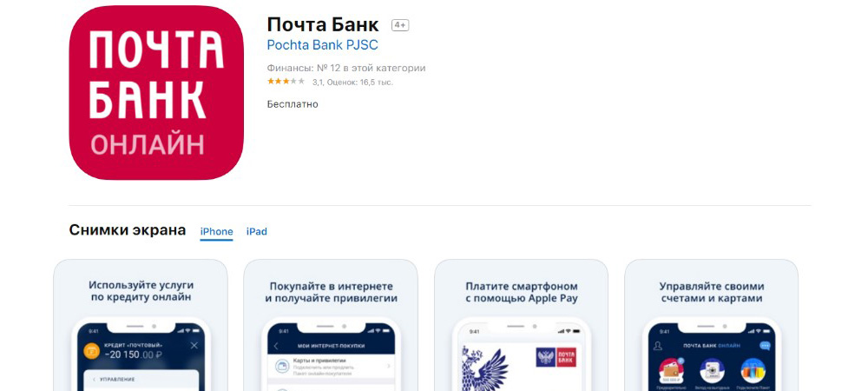The width and height of the screenshot is (868, 391).
Task: Click the orange credit coin icon
Action: tap(91, 350)
